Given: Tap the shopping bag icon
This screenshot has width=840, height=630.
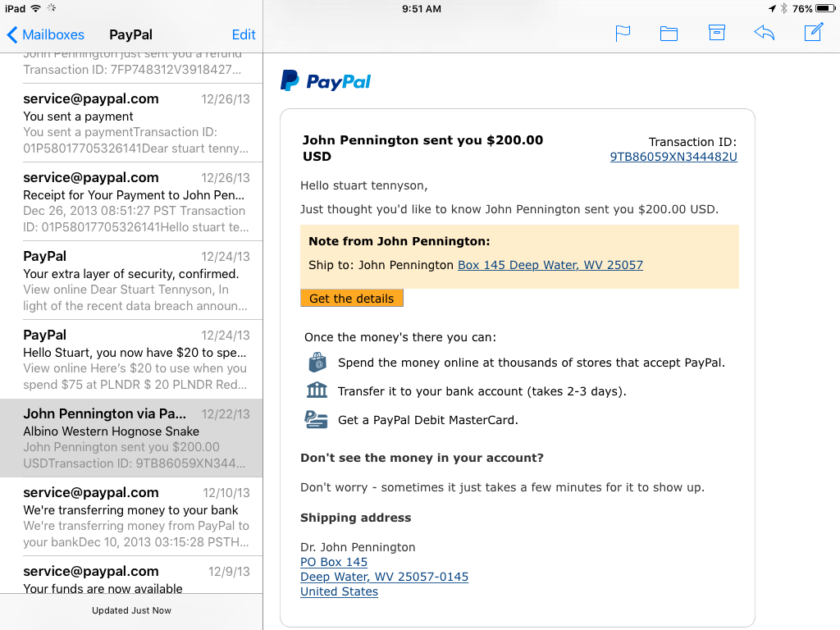Looking at the screenshot, I should pos(317,362).
